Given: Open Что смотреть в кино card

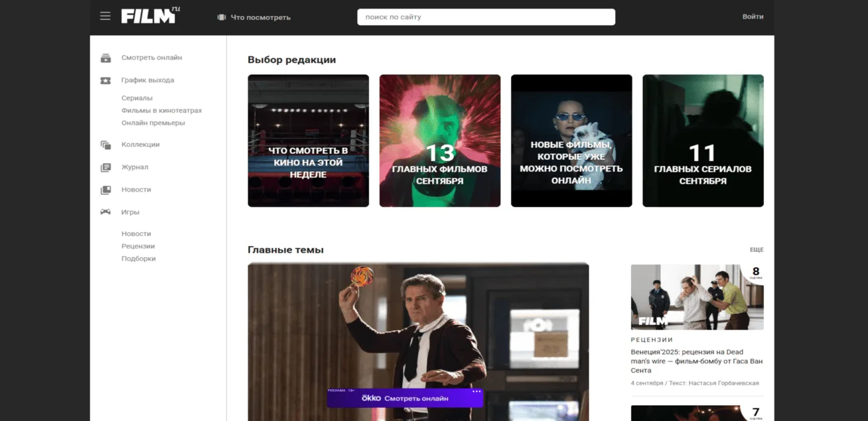Looking at the screenshot, I should tap(308, 141).
